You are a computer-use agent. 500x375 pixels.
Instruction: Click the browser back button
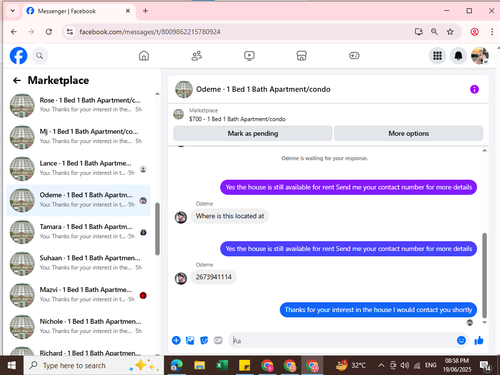pyautogui.click(x=14, y=32)
